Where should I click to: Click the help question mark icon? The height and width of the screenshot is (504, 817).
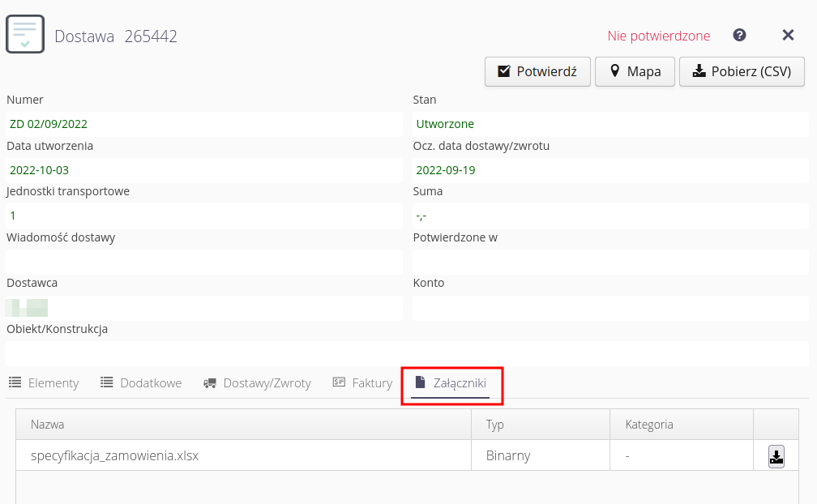739,36
